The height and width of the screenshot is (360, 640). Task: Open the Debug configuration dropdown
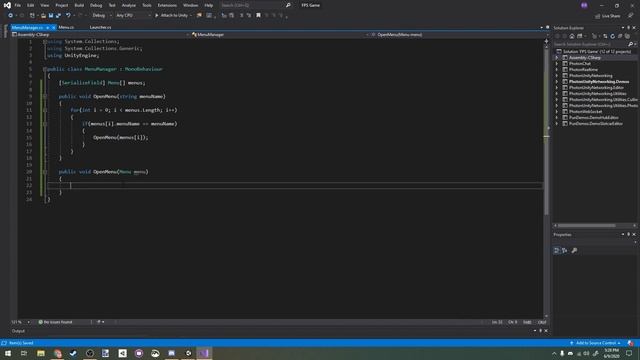[x=101, y=16]
